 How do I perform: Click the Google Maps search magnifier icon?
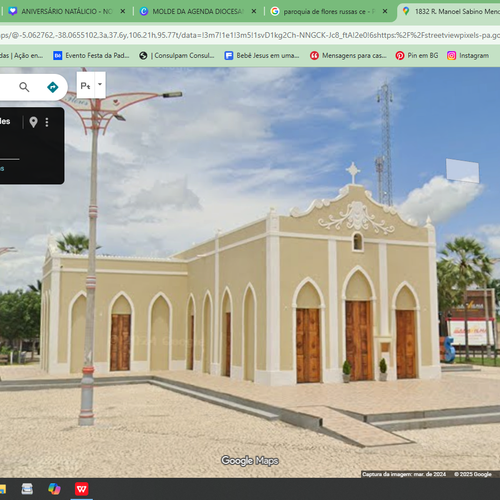click(24, 87)
